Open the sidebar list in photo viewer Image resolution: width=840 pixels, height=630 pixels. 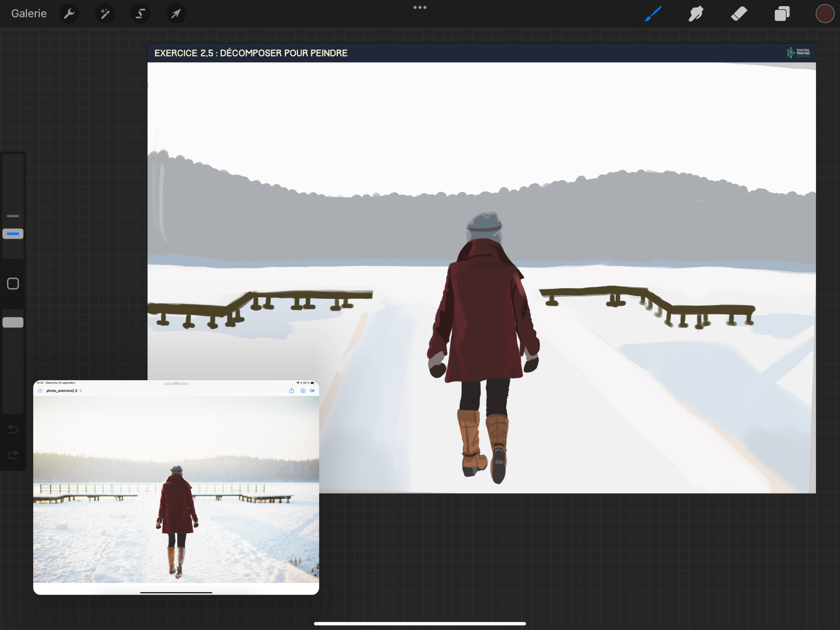(x=40, y=391)
